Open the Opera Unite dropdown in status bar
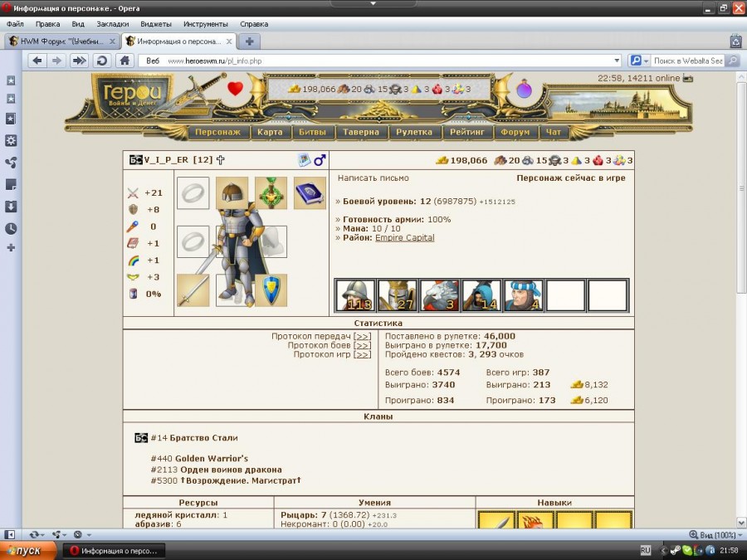This screenshot has height=560, width=747. [x=59, y=534]
